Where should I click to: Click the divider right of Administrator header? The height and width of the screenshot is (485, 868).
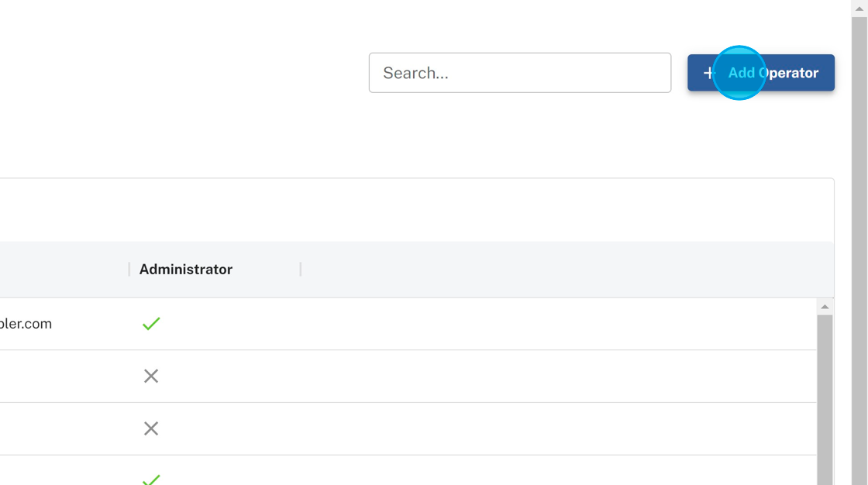click(301, 270)
